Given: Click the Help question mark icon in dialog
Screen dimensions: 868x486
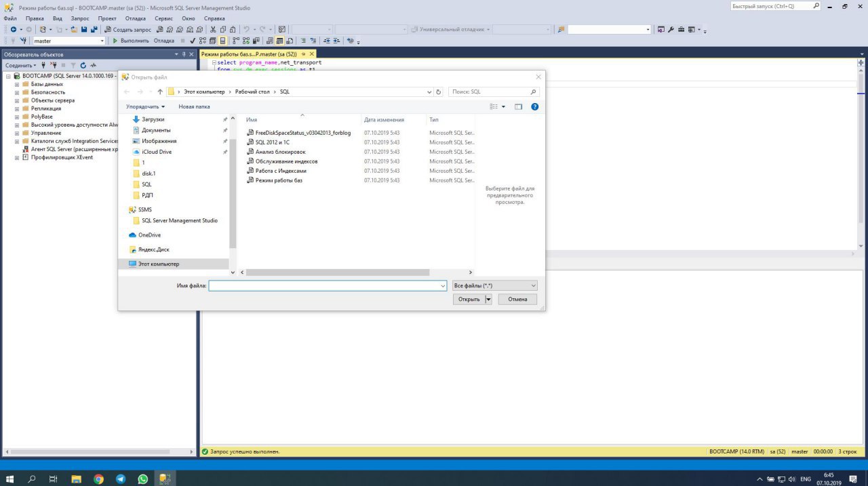Looking at the screenshot, I should point(535,106).
